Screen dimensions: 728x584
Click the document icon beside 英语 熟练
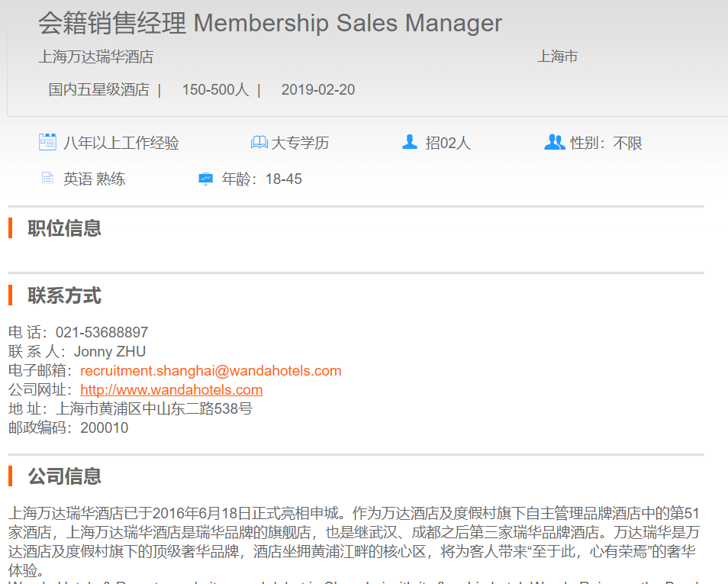coord(47,179)
